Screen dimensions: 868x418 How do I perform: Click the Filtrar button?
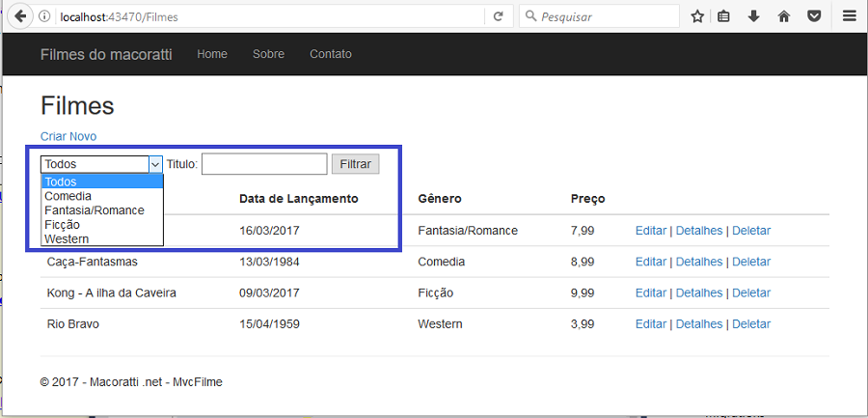coord(355,164)
